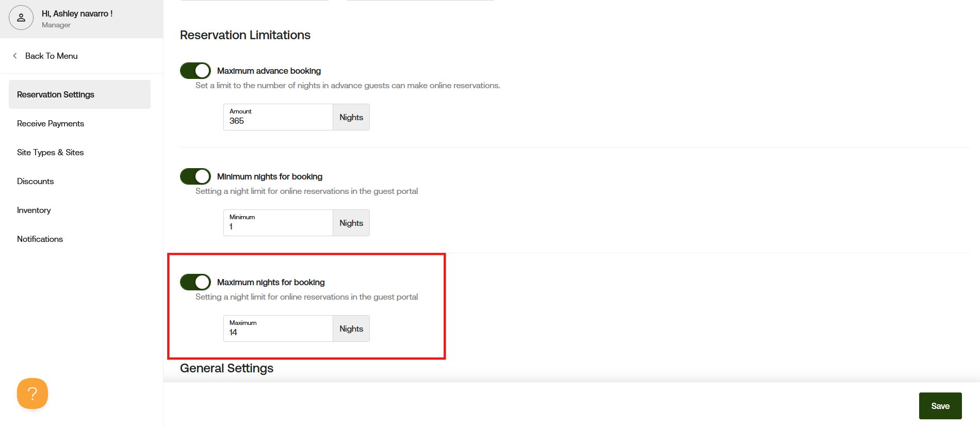Click the Maximum nights for booking label
Viewport: 980px width, 426px height.
(x=271, y=282)
